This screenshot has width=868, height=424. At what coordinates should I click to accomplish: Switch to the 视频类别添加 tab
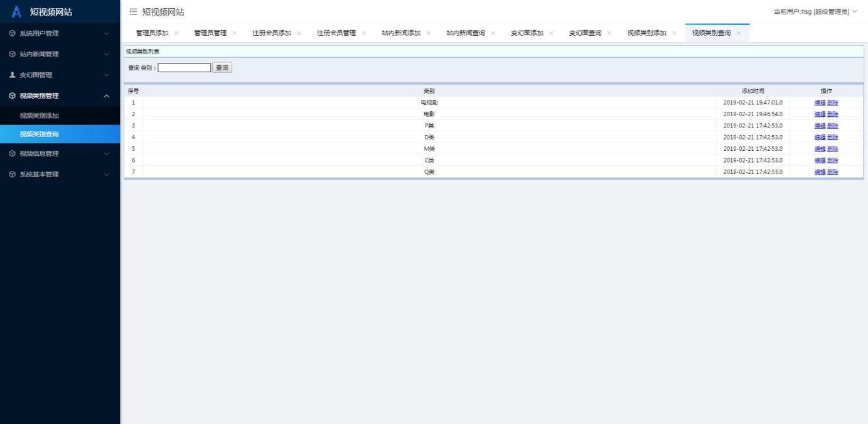tap(647, 33)
